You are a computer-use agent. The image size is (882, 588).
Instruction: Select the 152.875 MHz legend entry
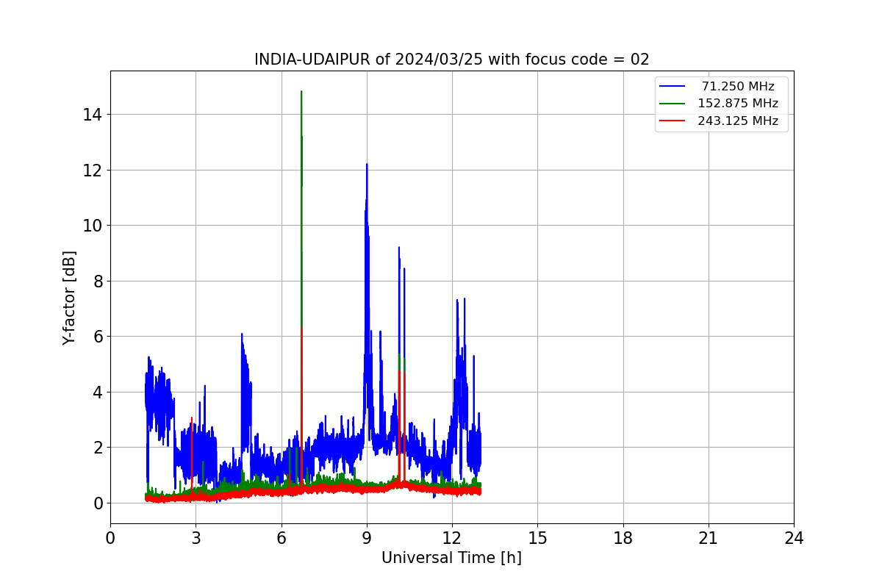point(738,104)
